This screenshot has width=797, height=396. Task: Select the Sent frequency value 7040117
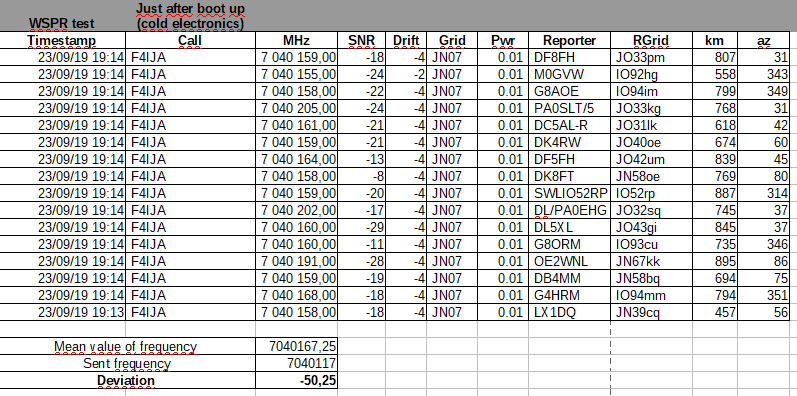pos(296,363)
